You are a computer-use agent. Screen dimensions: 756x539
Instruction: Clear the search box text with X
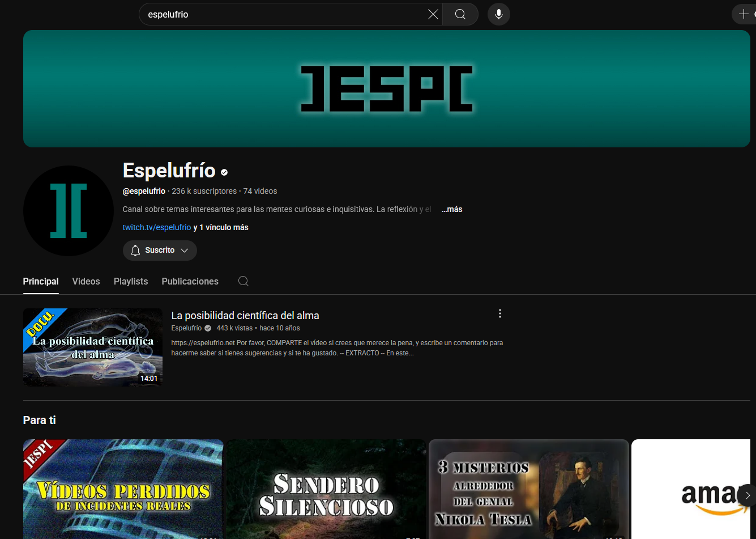433,14
